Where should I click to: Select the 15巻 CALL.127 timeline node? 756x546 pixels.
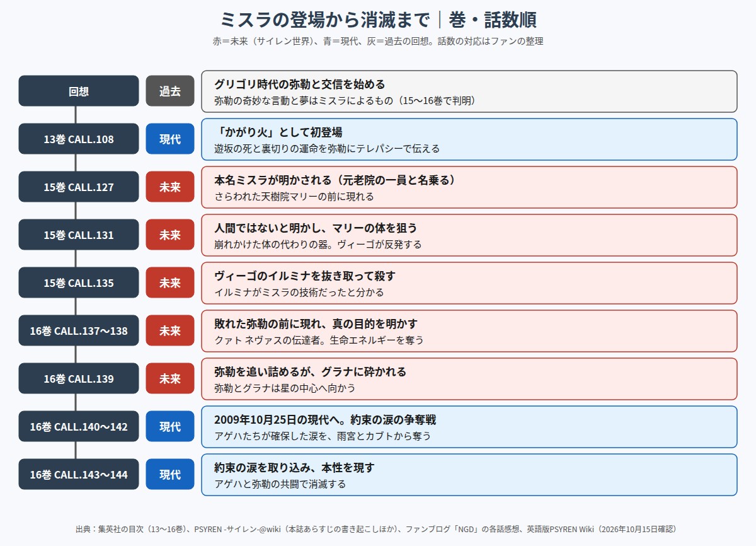click(79, 187)
